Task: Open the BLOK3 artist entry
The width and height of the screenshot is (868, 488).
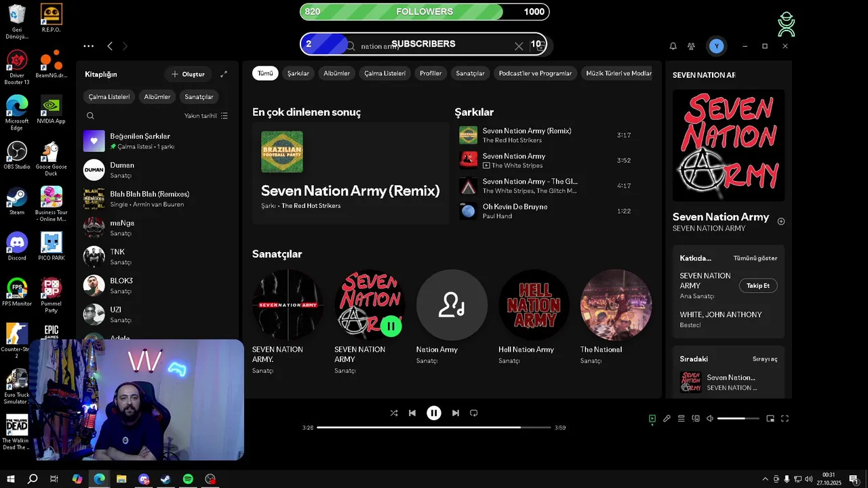Action: [x=157, y=285]
